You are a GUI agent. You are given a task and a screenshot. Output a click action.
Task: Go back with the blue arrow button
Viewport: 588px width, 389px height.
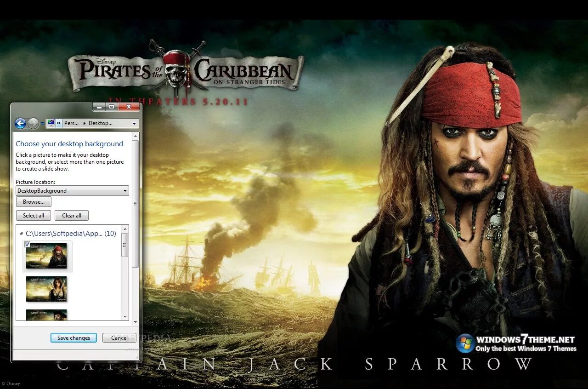click(x=20, y=123)
